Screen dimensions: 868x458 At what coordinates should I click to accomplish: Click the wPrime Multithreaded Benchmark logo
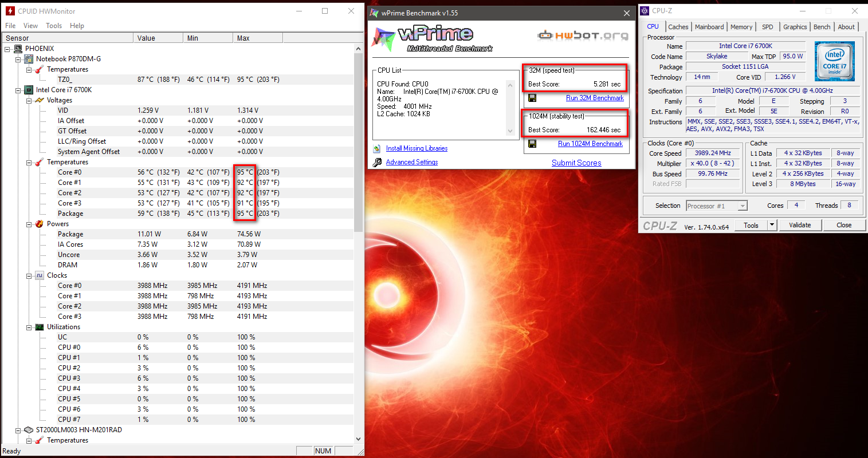(433, 38)
